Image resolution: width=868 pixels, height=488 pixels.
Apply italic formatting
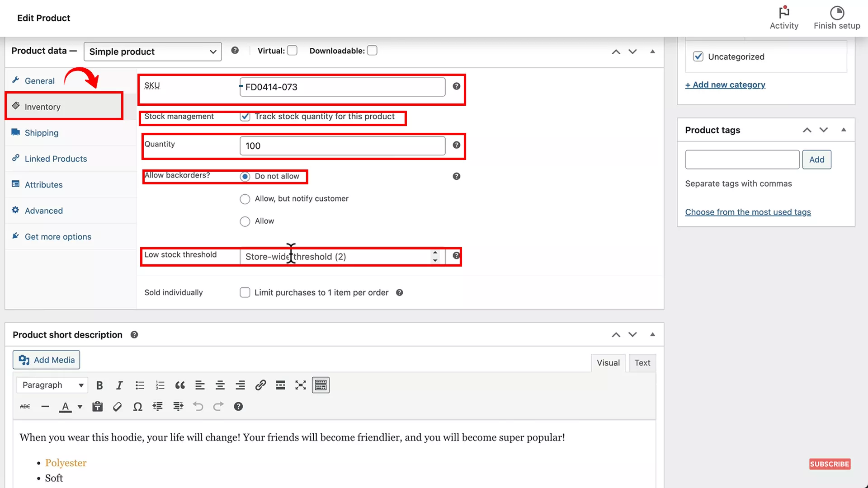pyautogui.click(x=119, y=385)
